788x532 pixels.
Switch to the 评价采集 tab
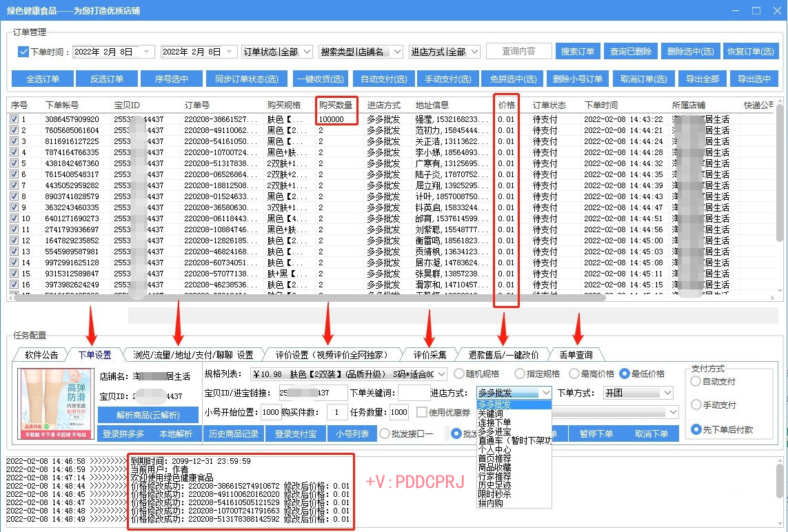pyautogui.click(x=430, y=355)
